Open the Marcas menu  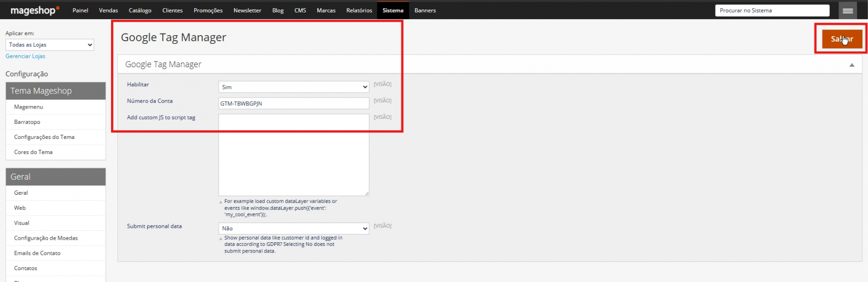tap(326, 10)
